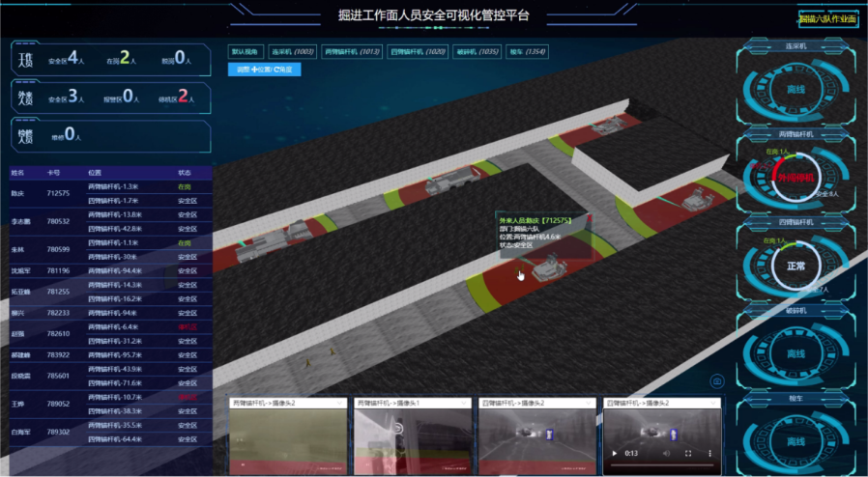
Task: Click the blue adjust position/angle button
Action: [264, 70]
